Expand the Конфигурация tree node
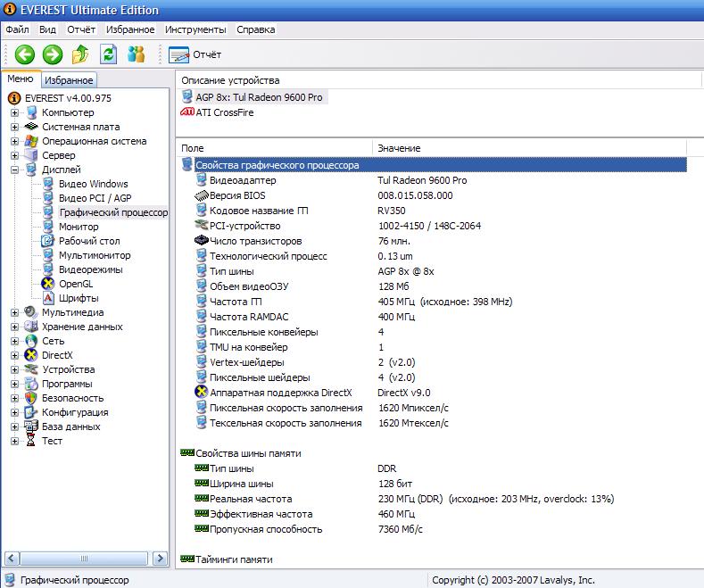Screen dimensions: 704x588 [14, 412]
